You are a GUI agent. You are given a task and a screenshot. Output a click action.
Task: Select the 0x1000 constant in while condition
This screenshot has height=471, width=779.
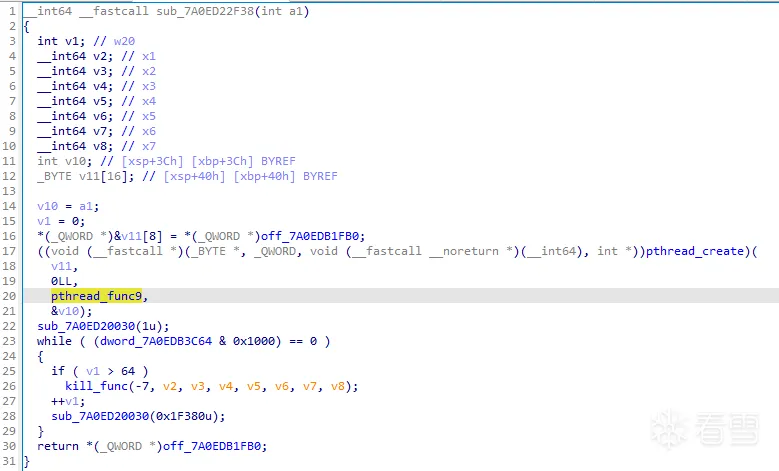pos(254,341)
